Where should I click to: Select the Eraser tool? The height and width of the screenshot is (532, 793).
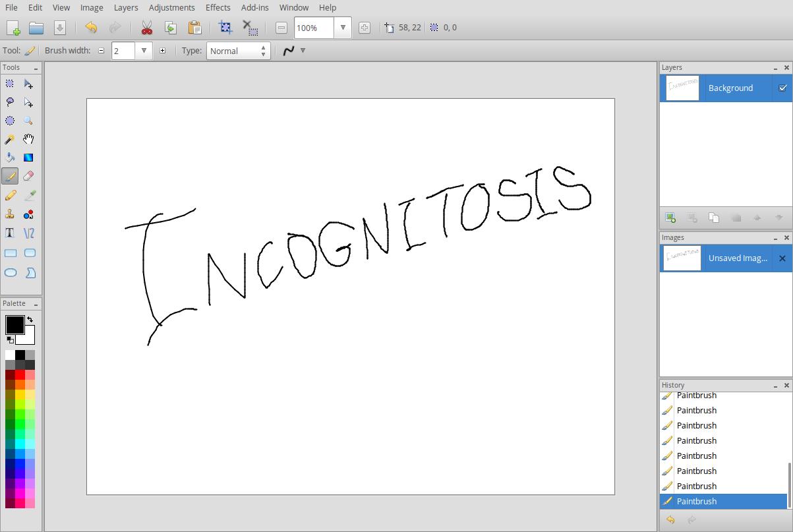point(28,176)
